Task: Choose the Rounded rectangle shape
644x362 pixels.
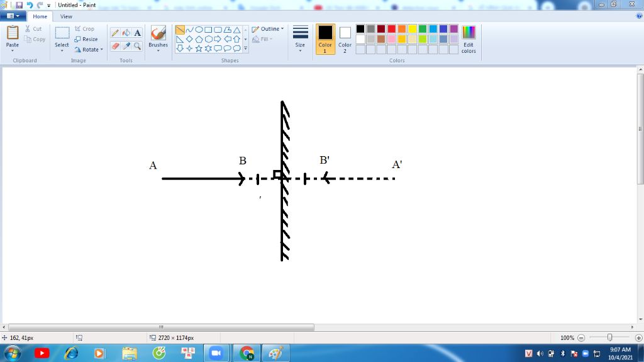Action: pos(218,30)
